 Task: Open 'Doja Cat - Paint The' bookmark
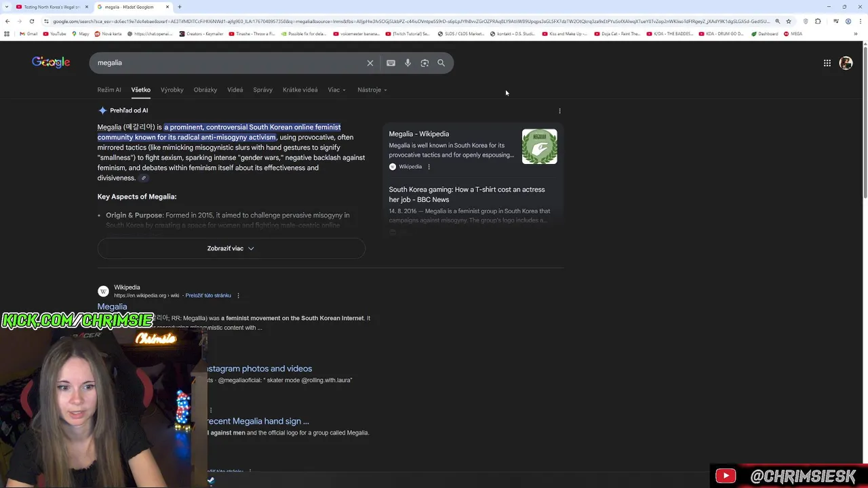(617, 34)
